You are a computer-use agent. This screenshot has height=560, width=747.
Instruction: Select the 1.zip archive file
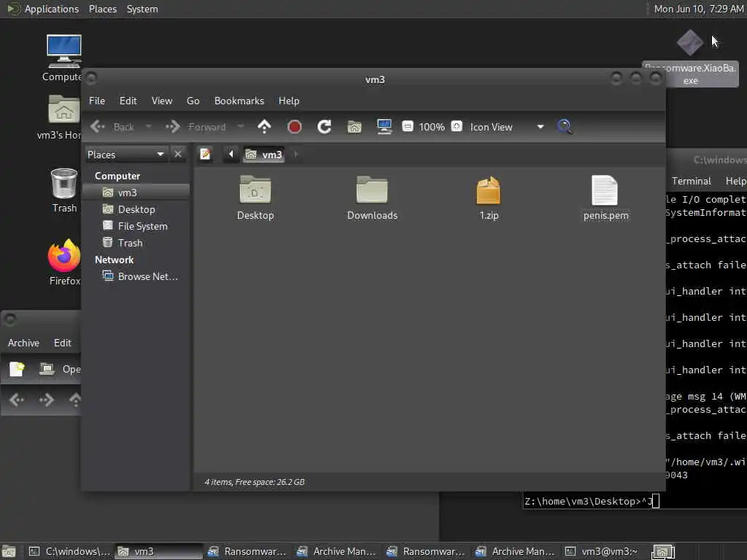click(x=489, y=198)
